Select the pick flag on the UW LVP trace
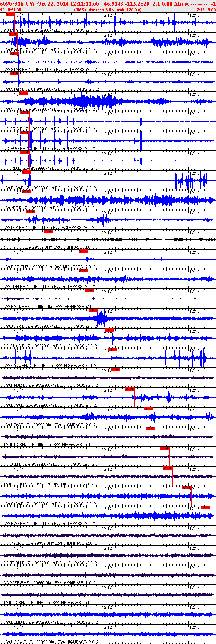The image size is (216, 644). point(31,211)
